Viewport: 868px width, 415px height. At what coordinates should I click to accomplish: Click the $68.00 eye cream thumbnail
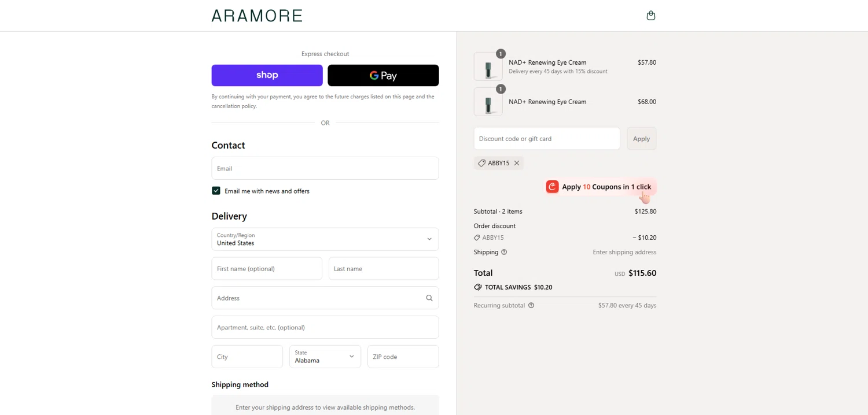[488, 102]
